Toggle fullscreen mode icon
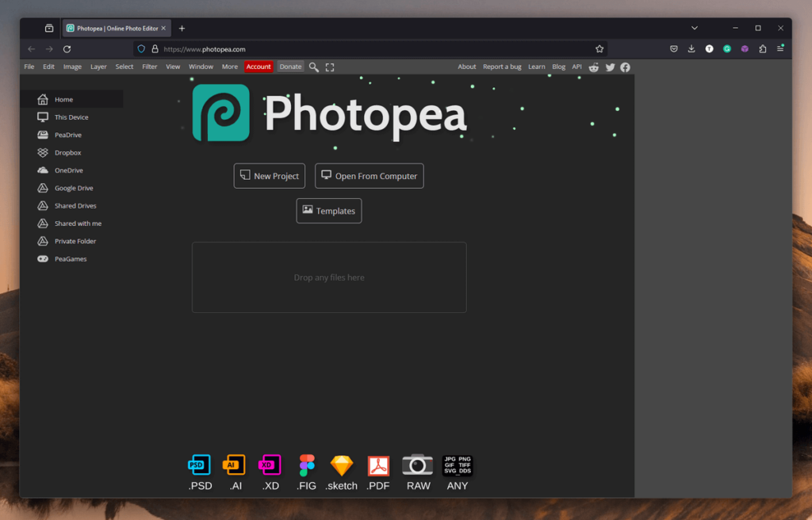812x520 pixels. 330,67
